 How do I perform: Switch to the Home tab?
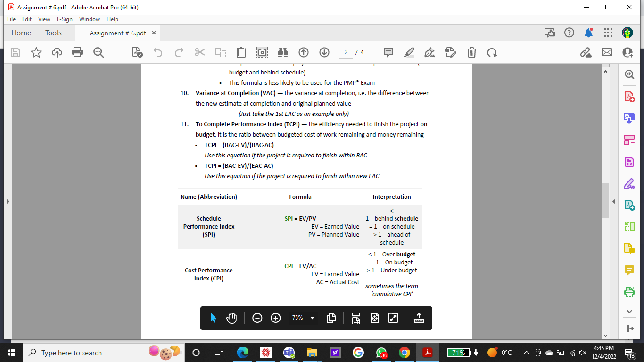[21, 33]
